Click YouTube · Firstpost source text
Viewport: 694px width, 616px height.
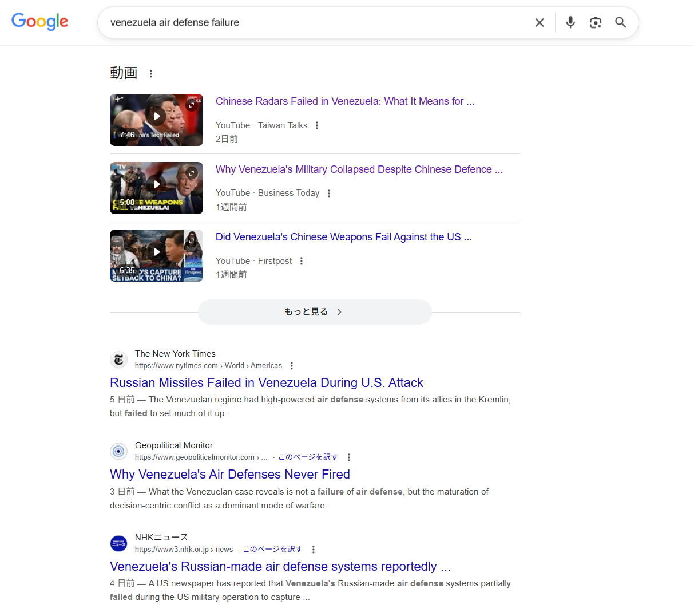click(253, 261)
